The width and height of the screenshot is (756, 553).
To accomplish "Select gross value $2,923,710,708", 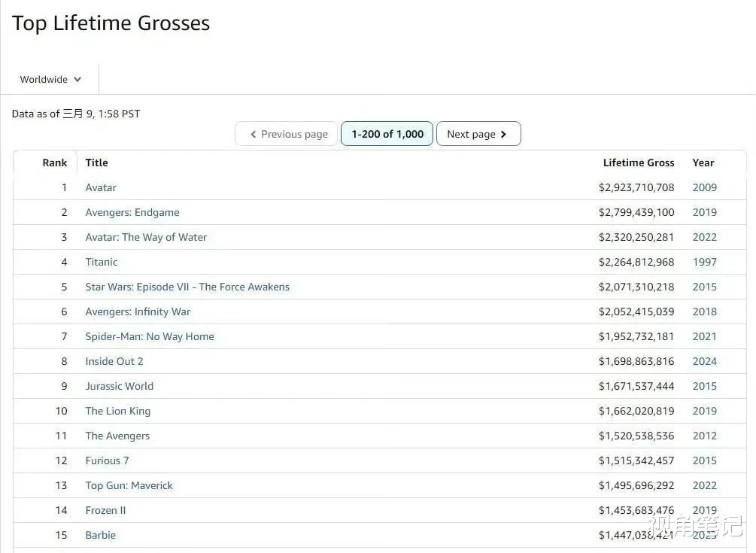I will [636, 187].
